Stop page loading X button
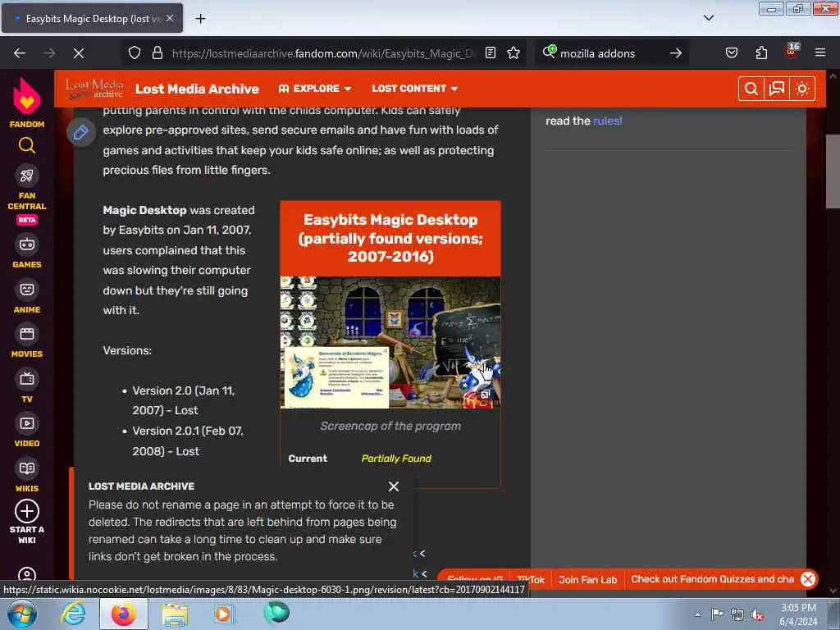Screen dimensions: 840x630 coord(78,53)
